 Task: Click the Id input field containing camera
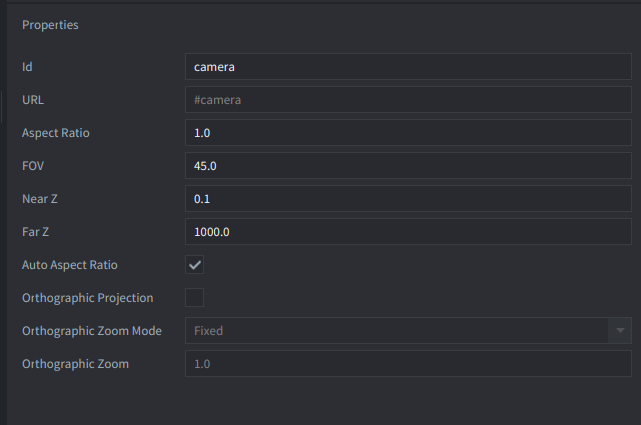coord(408,67)
